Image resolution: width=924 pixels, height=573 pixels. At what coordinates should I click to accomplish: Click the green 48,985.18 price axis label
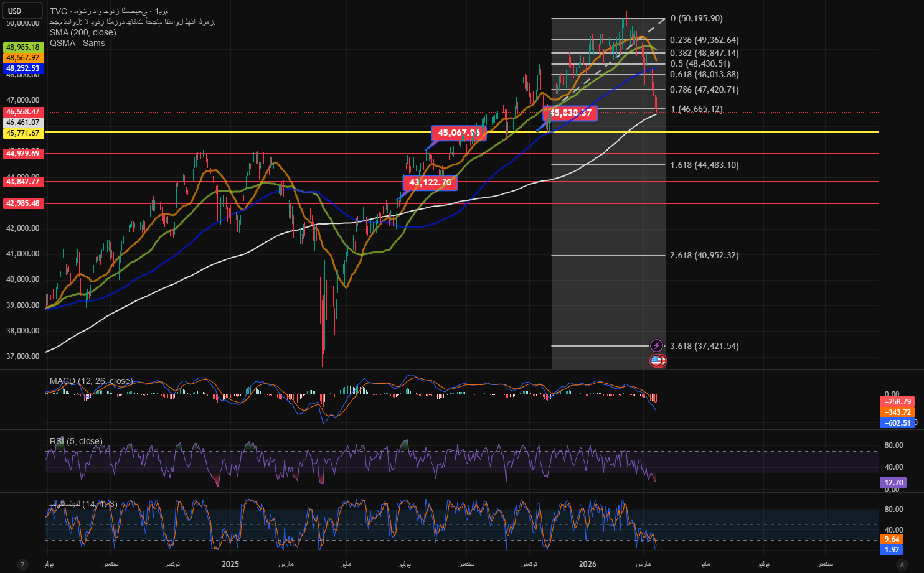point(23,47)
